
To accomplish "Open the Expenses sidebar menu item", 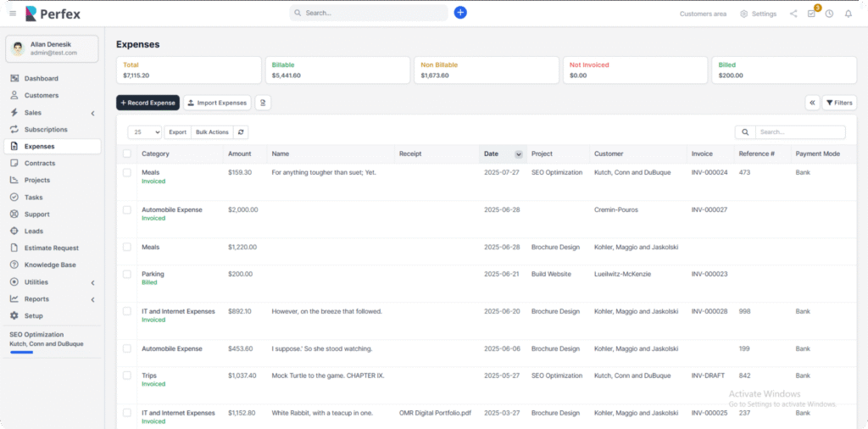I will (52, 146).
